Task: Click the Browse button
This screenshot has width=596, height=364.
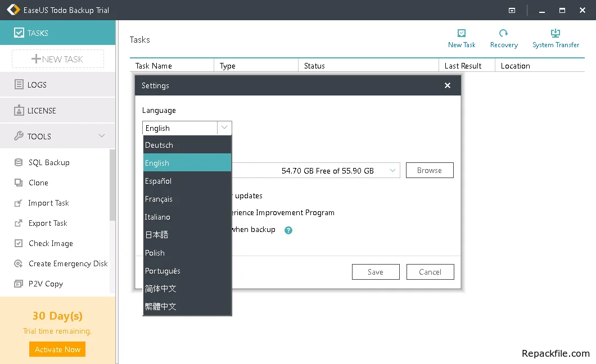Action: tap(430, 170)
